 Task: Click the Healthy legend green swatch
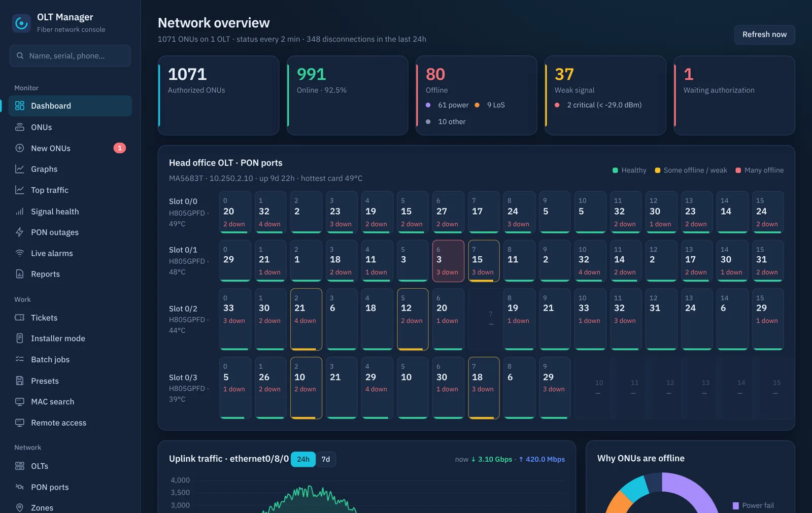point(615,170)
